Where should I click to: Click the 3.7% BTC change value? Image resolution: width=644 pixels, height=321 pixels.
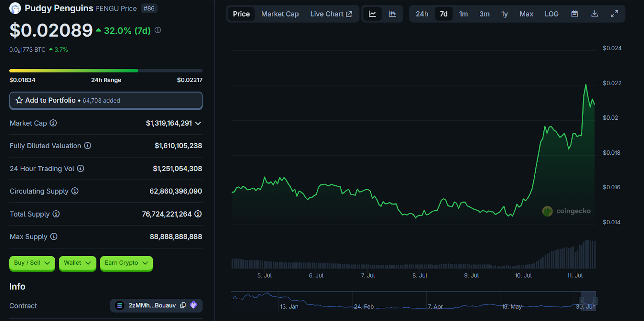(x=61, y=50)
